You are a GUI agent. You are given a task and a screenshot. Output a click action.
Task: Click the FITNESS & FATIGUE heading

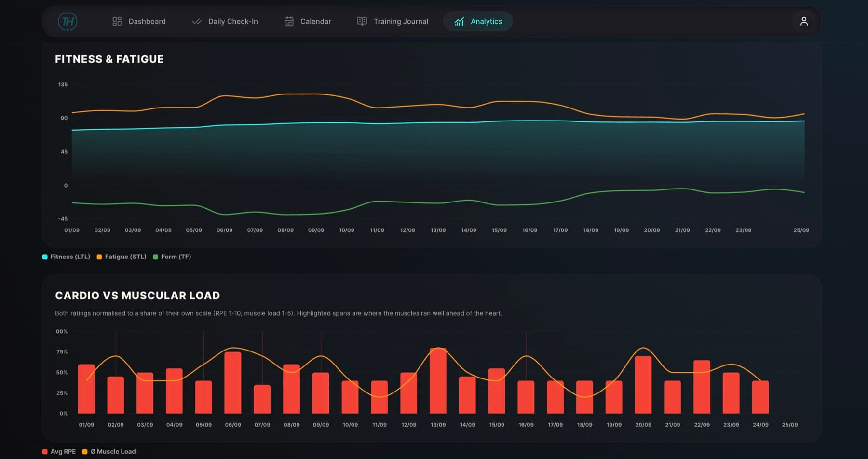pos(109,59)
